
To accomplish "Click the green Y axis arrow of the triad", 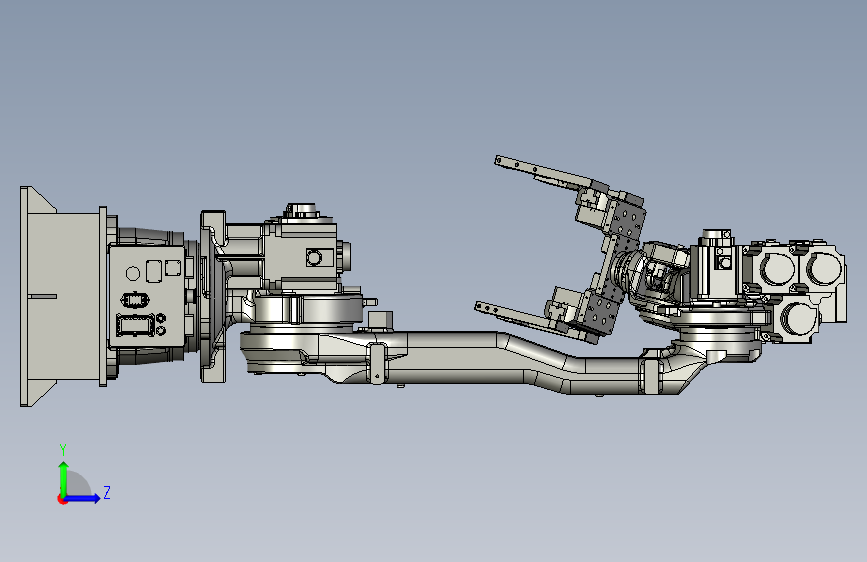I will [63, 479].
